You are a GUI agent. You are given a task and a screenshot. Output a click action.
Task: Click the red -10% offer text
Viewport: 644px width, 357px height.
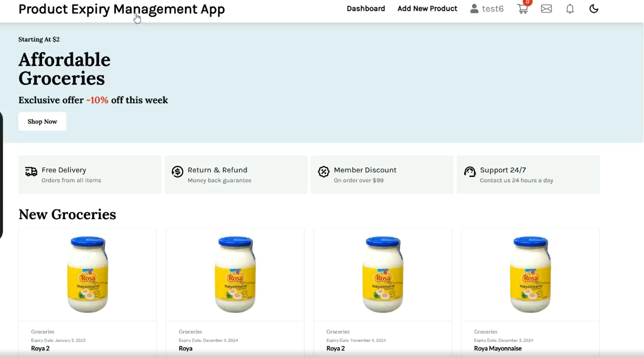[x=98, y=100]
